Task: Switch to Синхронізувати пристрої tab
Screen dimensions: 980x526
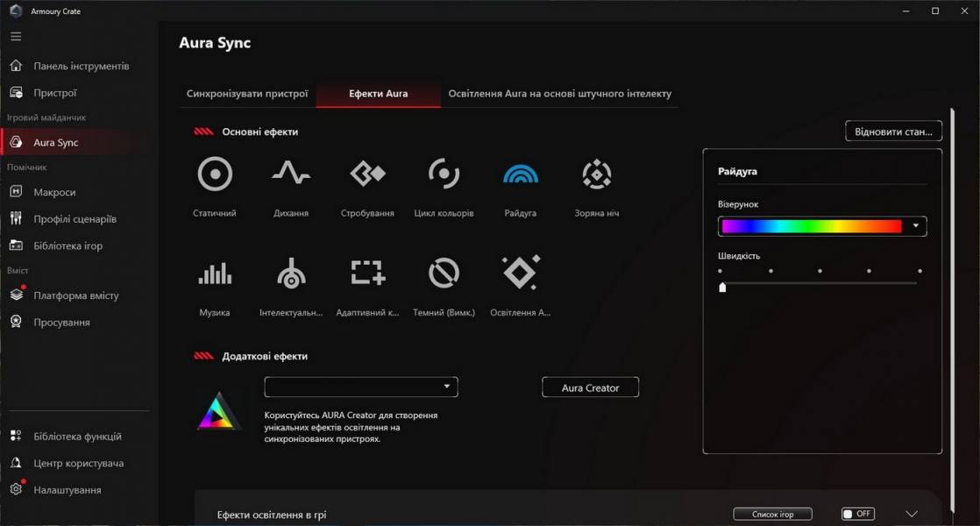Action: pos(247,94)
